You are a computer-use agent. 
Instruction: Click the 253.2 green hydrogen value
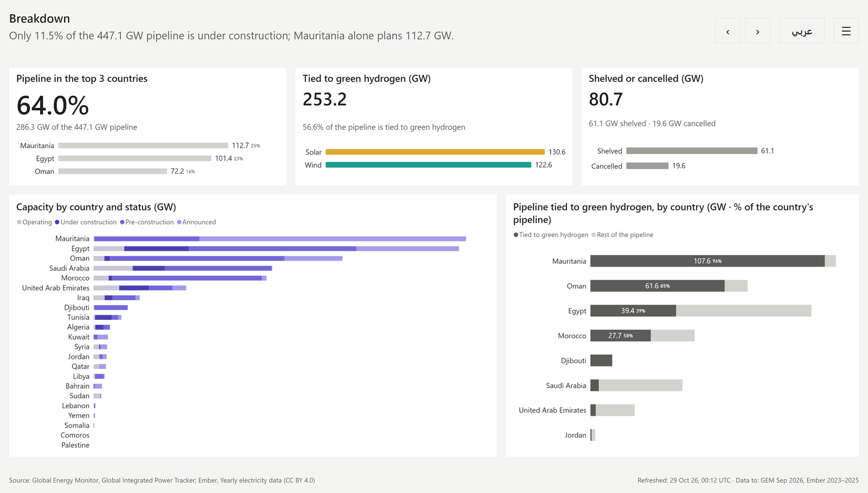coord(324,99)
